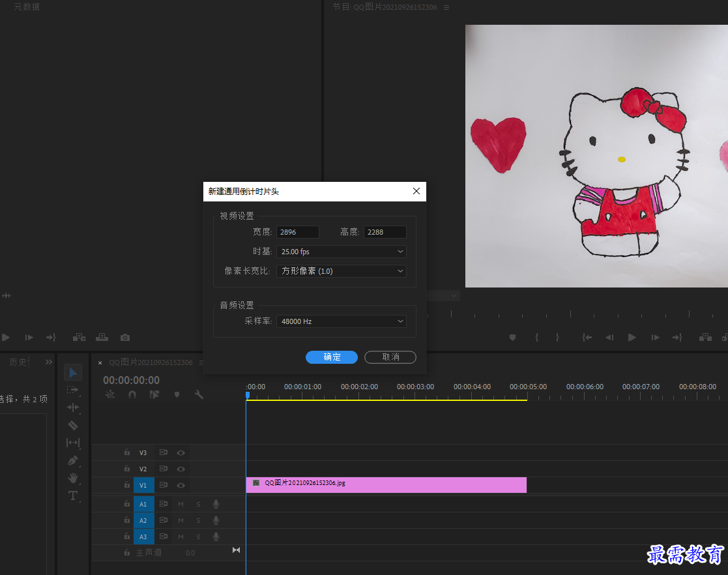Mark In in program monitor
Image resolution: width=728 pixels, height=575 pixels.
tap(537, 337)
